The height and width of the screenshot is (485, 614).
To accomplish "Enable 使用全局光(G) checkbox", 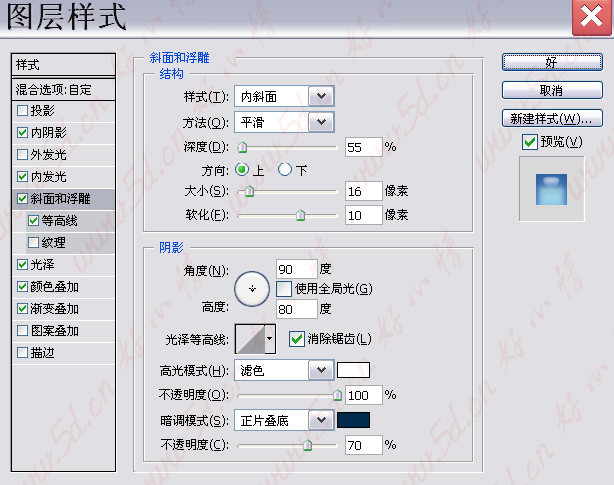I will (284, 289).
